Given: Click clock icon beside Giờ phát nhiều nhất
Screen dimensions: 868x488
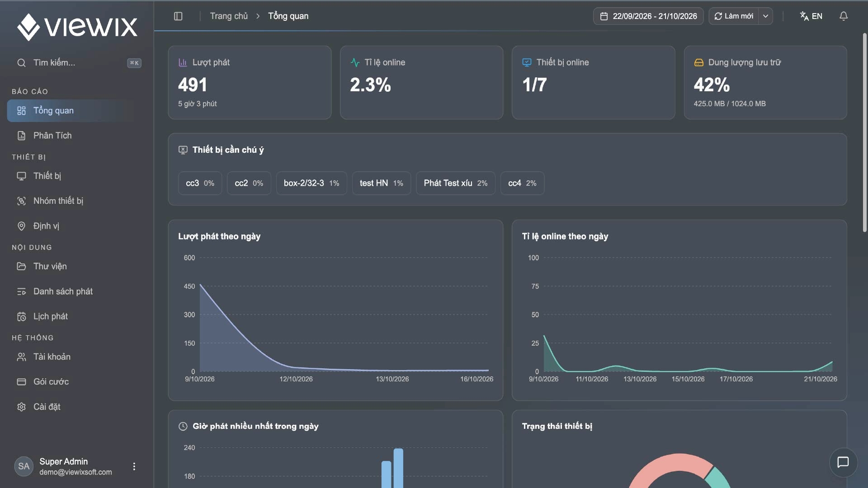Looking at the screenshot, I should [183, 426].
